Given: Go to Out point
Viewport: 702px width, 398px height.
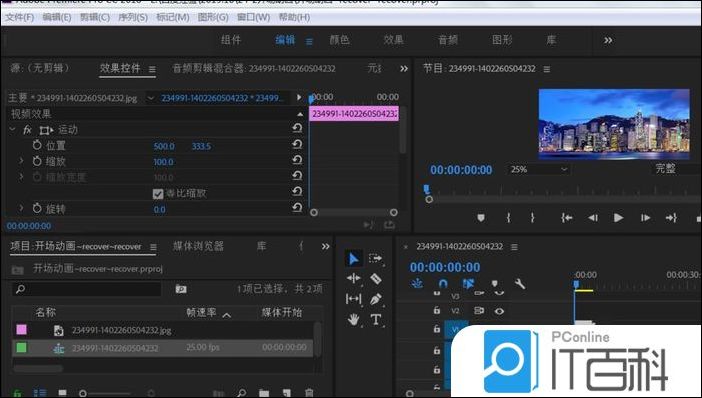Looking at the screenshot, I should 671,218.
